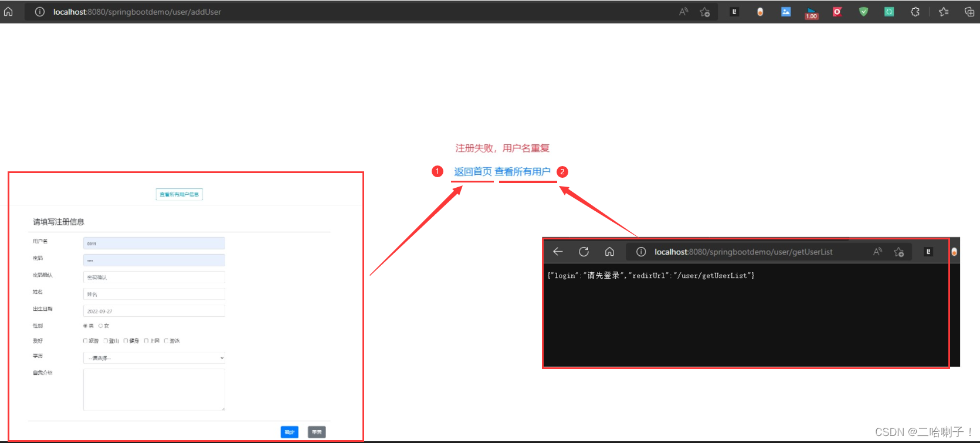Click the blue confirm button on the registration form
The width and height of the screenshot is (980, 443).
(x=290, y=432)
